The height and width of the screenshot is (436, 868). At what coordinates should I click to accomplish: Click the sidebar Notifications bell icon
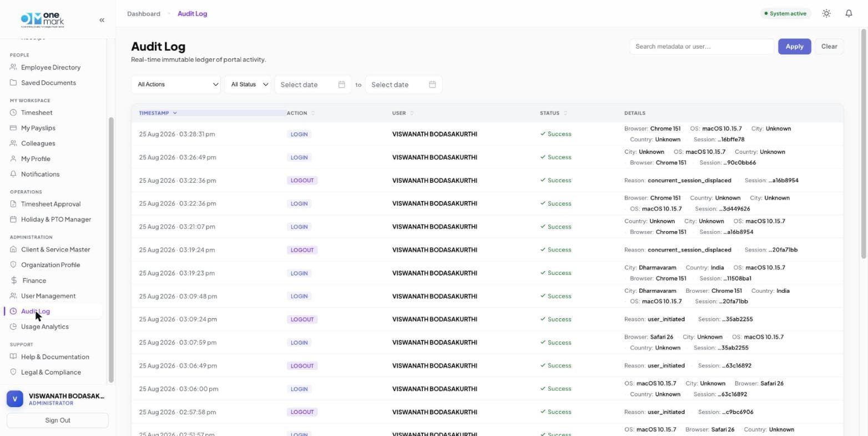coord(13,174)
